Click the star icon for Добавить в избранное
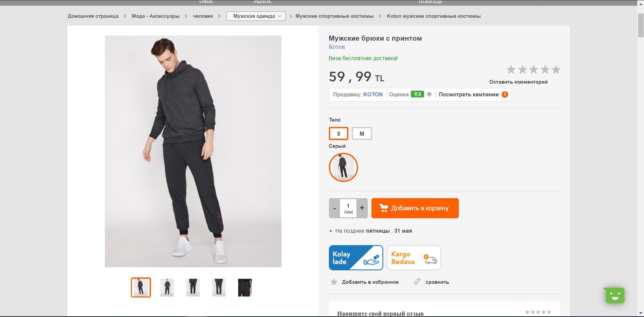This screenshot has width=644, height=317. pos(334,282)
